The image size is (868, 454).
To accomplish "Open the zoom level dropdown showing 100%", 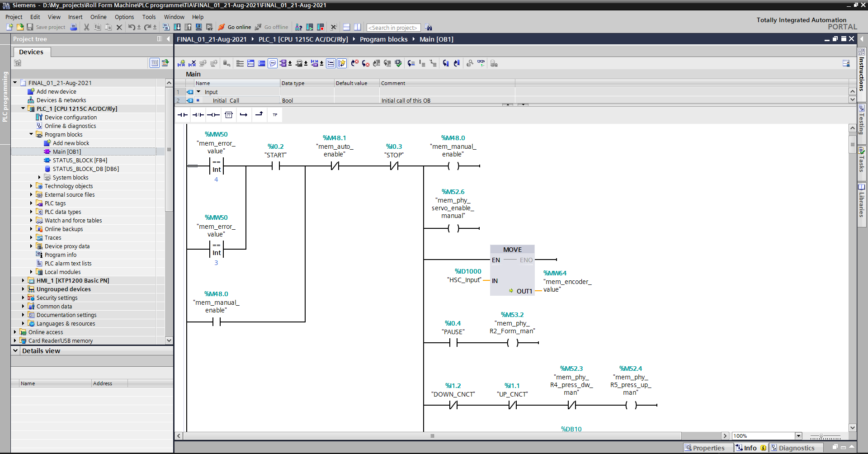I will click(x=798, y=436).
